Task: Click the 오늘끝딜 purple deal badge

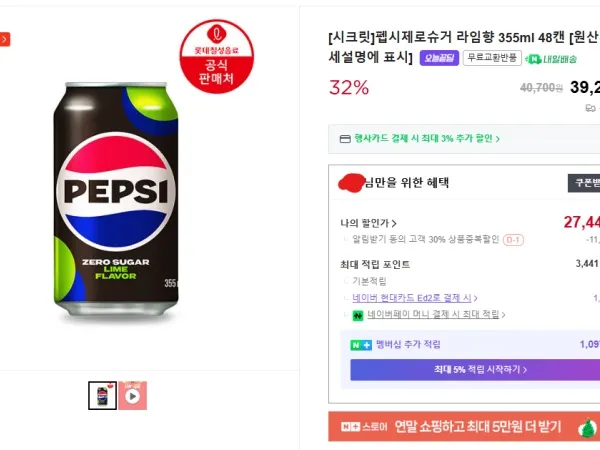Action: (x=438, y=58)
